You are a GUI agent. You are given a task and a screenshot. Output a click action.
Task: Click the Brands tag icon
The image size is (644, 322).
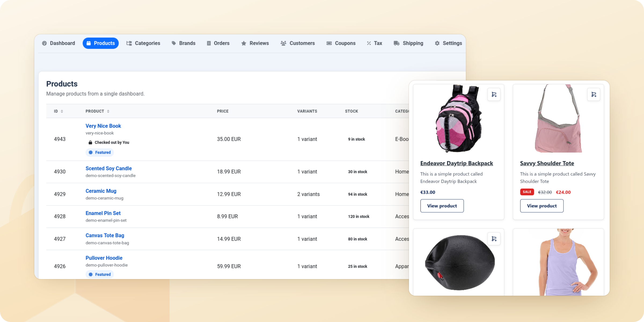[x=174, y=43]
